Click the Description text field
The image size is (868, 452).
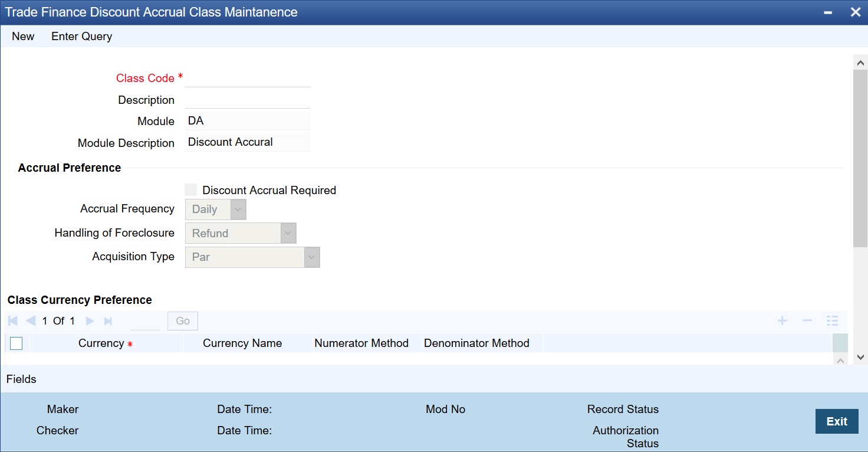click(x=248, y=100)
